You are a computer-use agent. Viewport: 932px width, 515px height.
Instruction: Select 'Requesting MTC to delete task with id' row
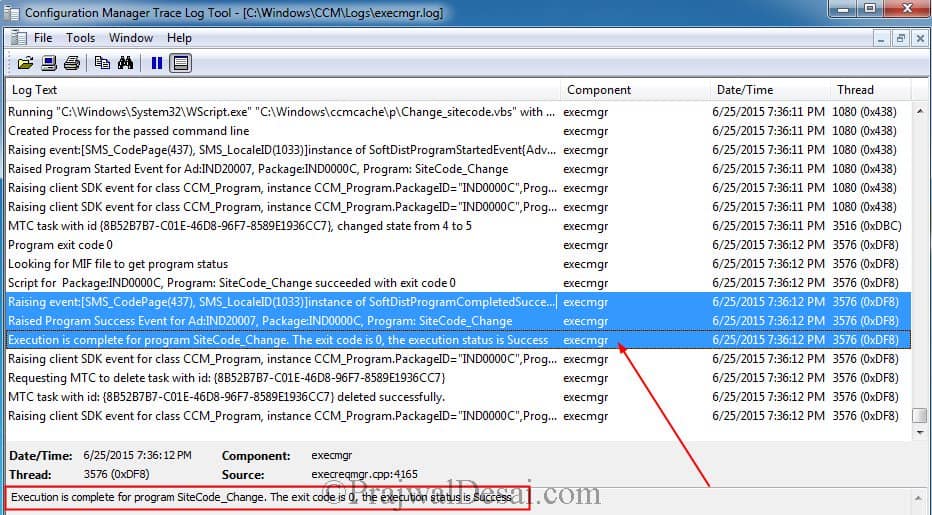(x=458, y=378)
